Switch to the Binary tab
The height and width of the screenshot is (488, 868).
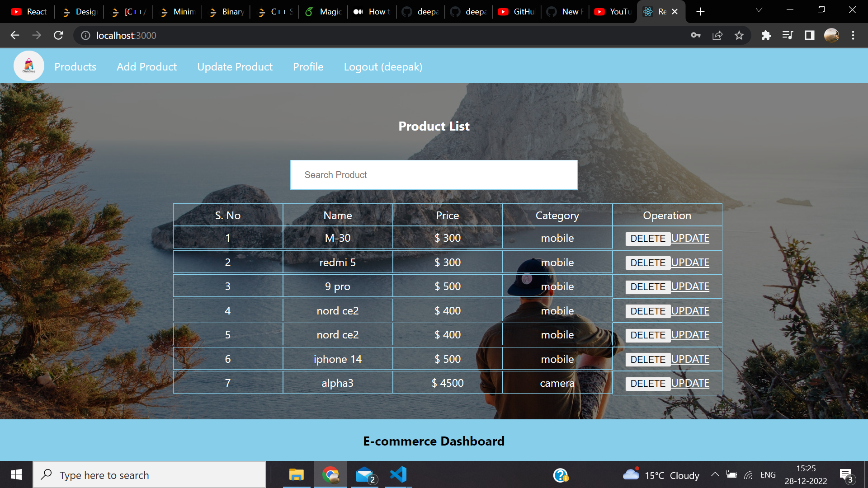pyautogui.click(x=226, y=12)
